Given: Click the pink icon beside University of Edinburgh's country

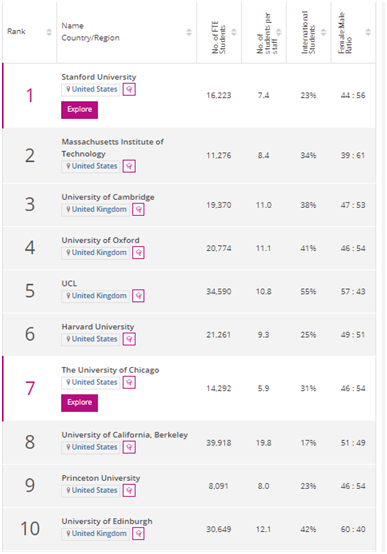Looking at the screenshot, I should (139, 534).
